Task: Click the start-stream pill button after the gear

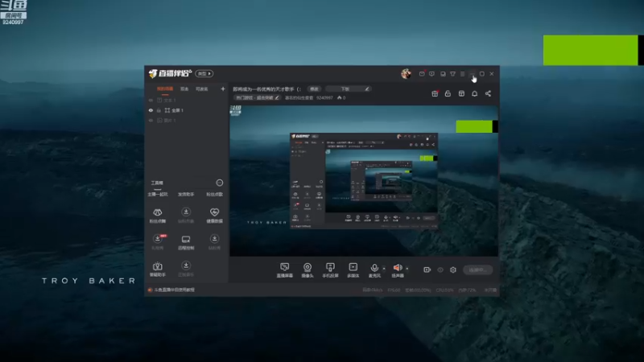Action: coord(477,269)
